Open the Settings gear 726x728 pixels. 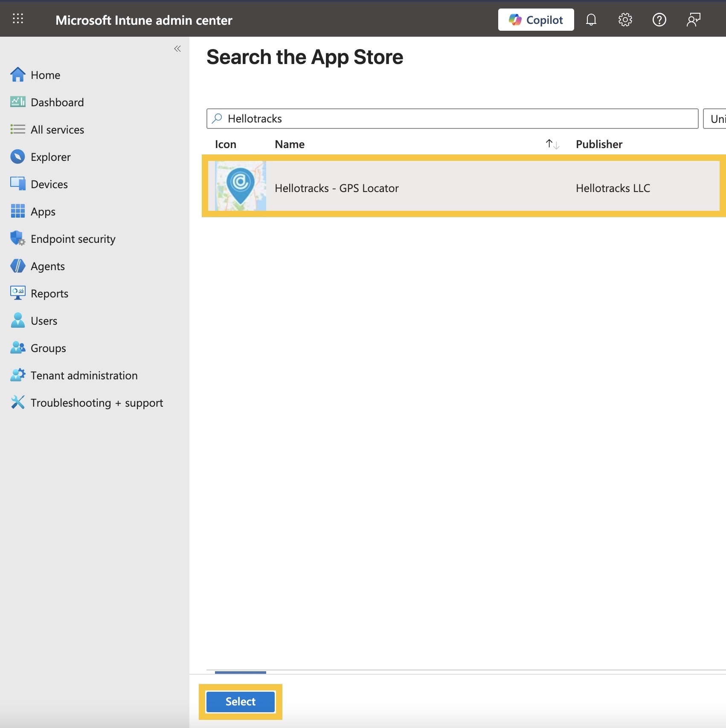coord(625,20)
